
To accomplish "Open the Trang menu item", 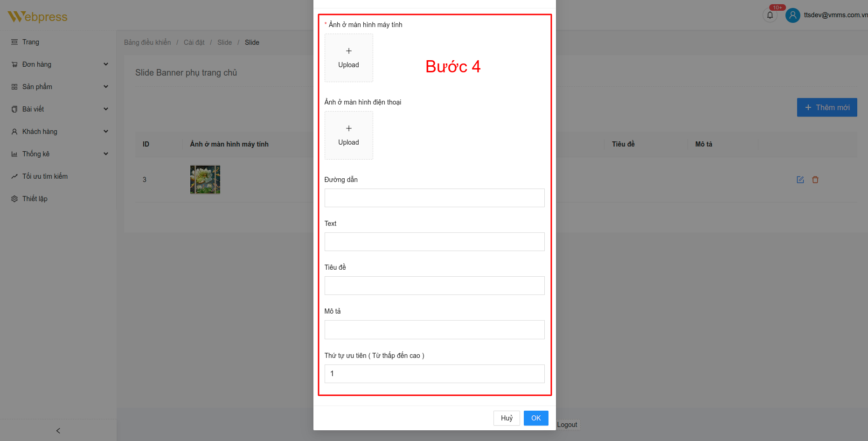I will [x=31, y=42].
